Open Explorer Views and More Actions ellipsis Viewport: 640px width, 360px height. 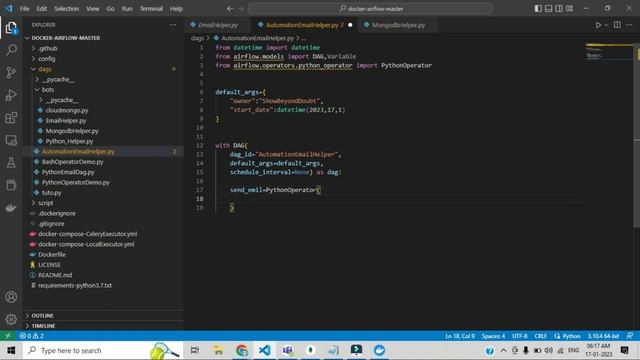pyautogui.click(x=173, y=25)
